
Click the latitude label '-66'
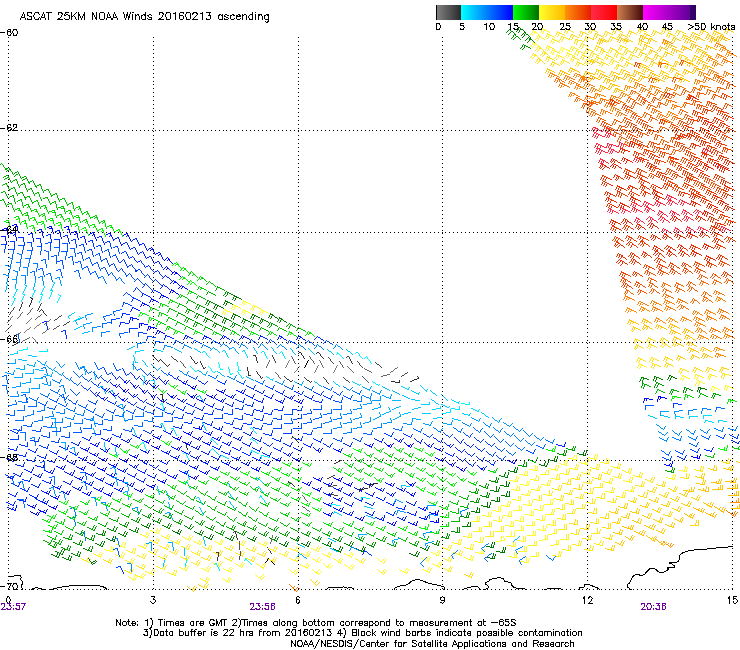click(9, 339)
